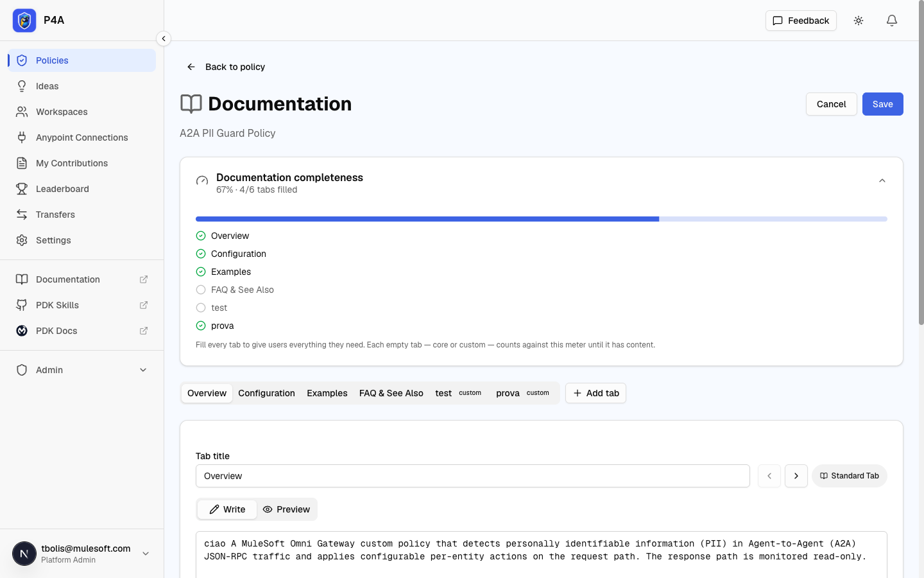Click the Leaderboard trophy icon
Viewport: 924px width, 578px height.
coord(22,189)
